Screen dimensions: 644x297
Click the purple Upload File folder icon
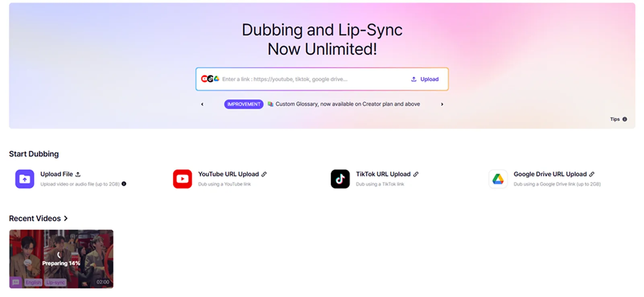tap(25, 179)
